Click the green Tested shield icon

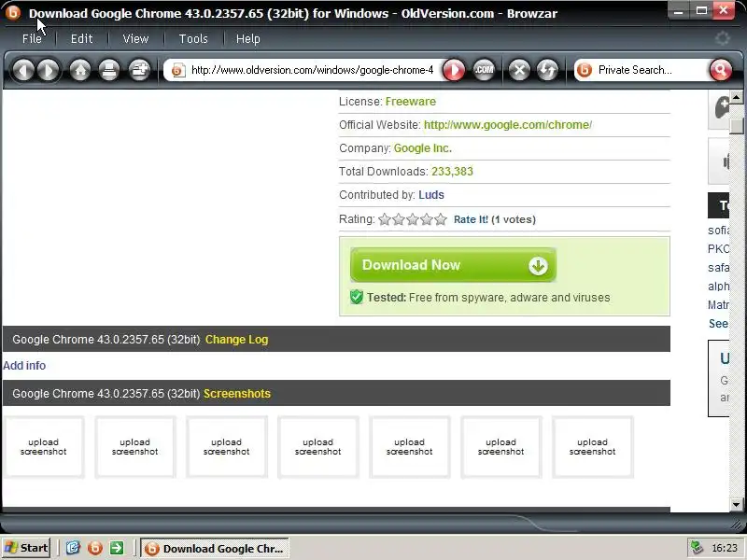click(x=357, y=297)
